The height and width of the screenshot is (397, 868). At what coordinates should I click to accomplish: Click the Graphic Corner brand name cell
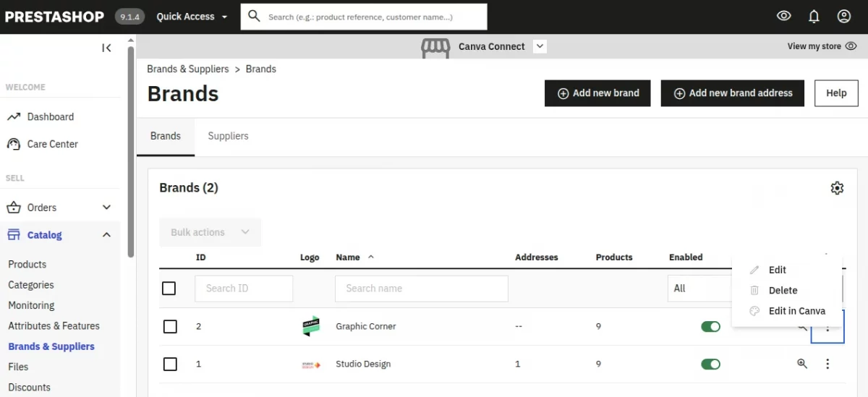[366, 326]
